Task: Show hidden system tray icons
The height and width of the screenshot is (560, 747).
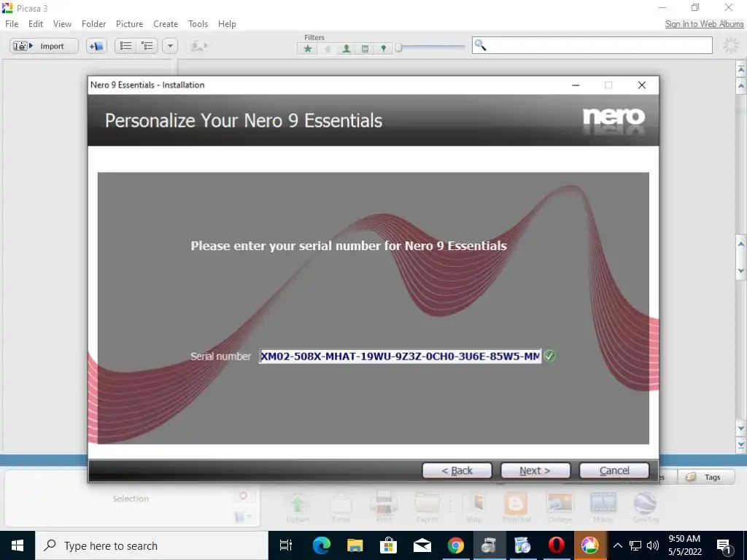Action: tap(617, 545)
